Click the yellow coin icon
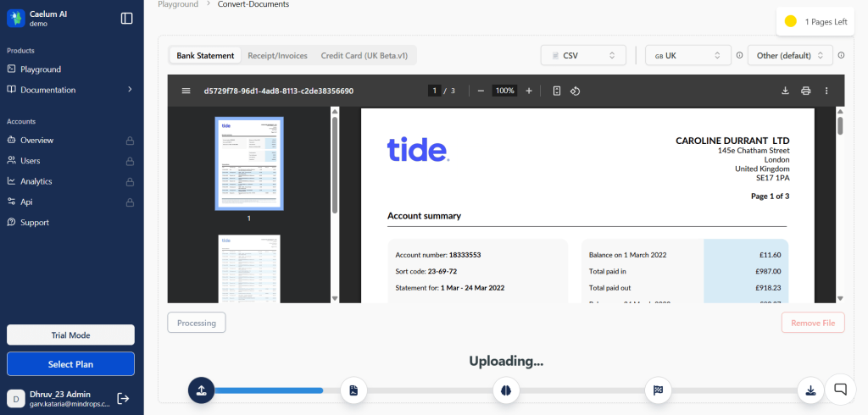Image resolution: width=868 pixels, height=415 pixels. 791,21
